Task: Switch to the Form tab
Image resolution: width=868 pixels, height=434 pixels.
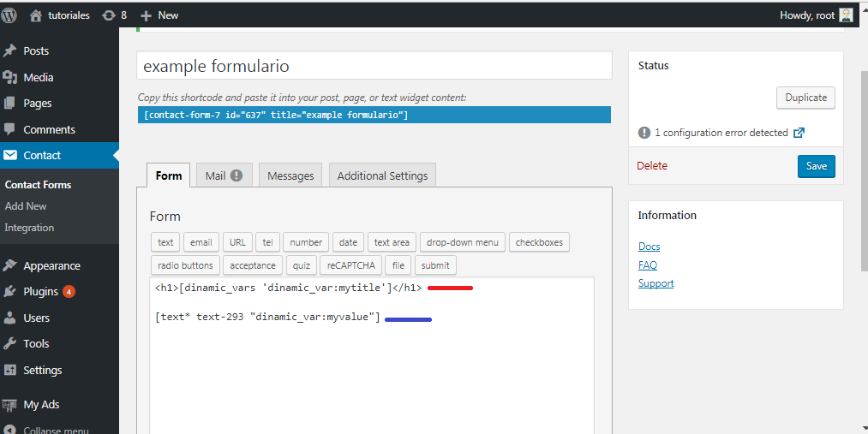Action: (x=169, y=175)
